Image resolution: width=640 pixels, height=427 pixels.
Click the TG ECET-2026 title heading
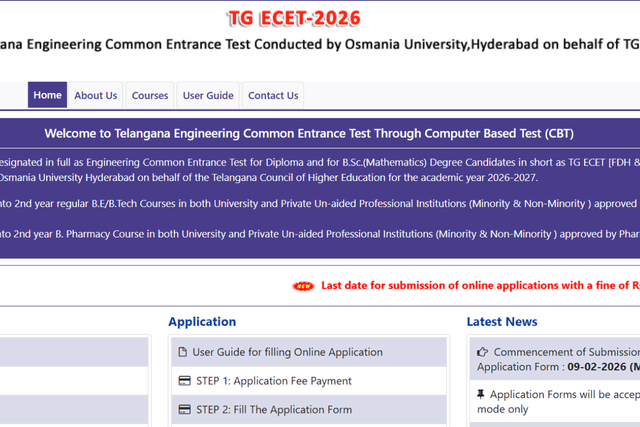coord(294,18)
